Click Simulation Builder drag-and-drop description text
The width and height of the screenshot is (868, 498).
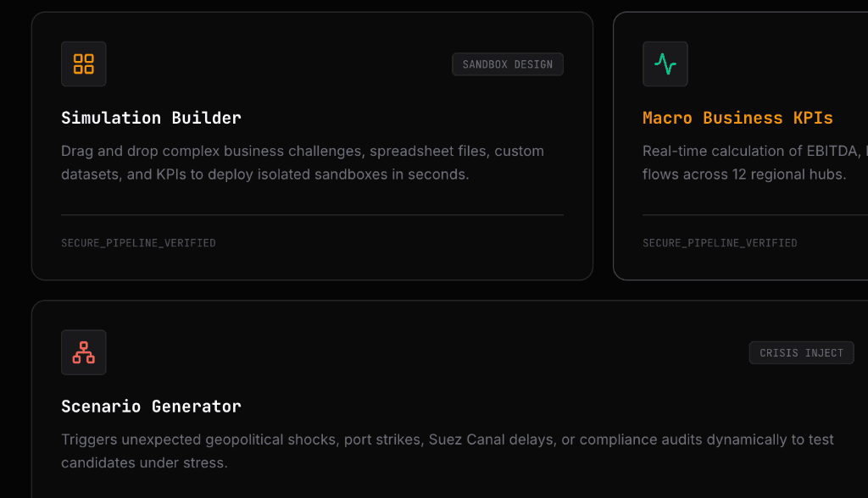[x=303, y=163]
